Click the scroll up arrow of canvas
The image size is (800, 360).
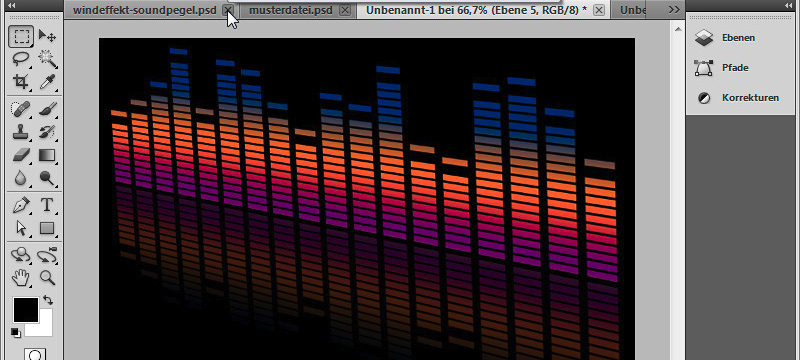click(x=678, y=29)
